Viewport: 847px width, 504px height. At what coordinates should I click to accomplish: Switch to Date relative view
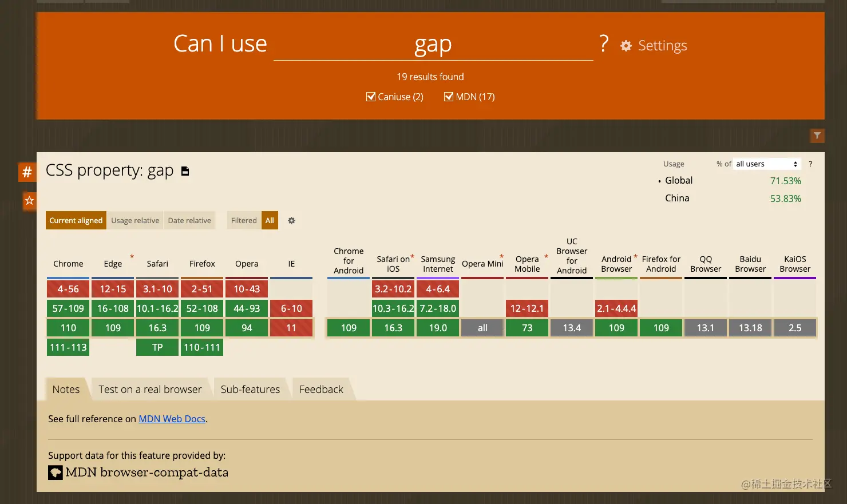pyautogui.click(x=189, y=220)
